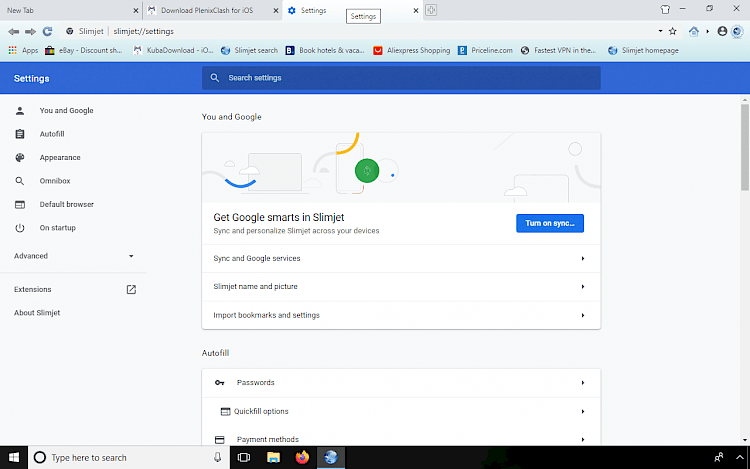This screenshot has width=750, height=469.
Task: Click the shirt skin icon in title bar
Action: click(x=665, y=9)
